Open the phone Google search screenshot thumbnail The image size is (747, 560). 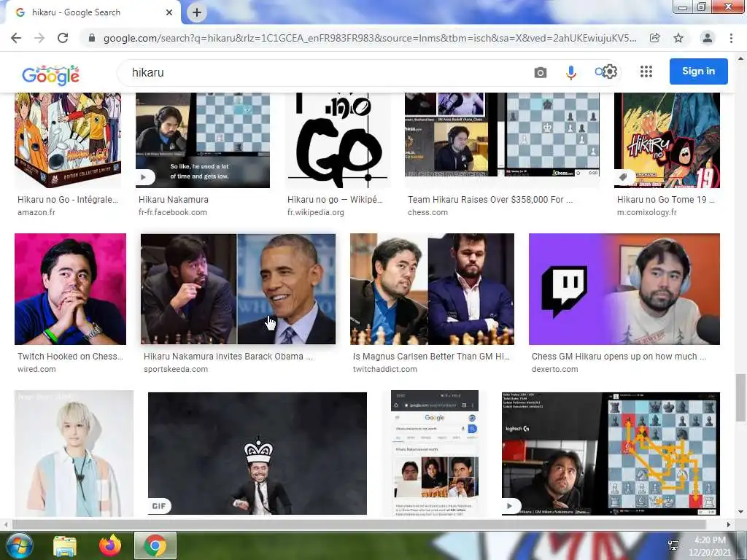click(x=435, y=454)
